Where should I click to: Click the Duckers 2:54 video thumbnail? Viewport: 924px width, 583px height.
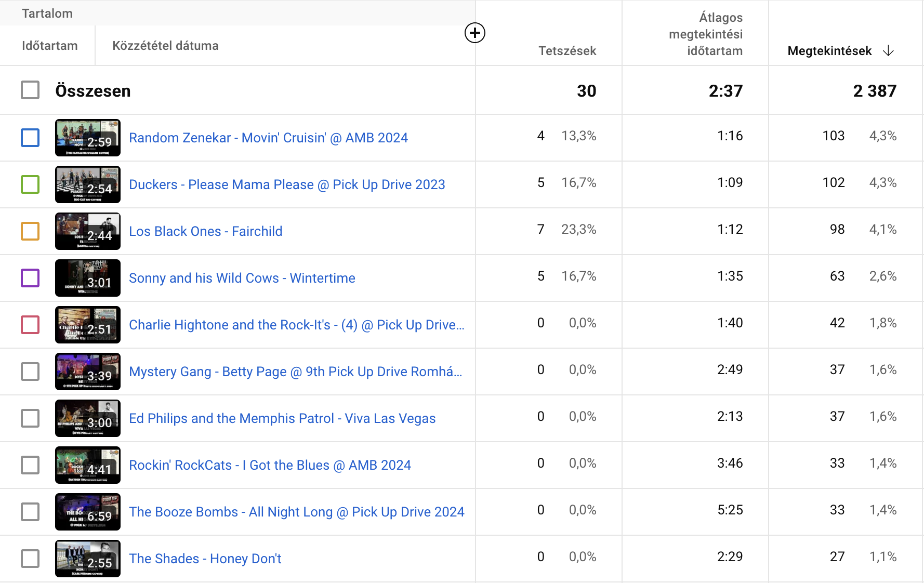pos(88,184)
